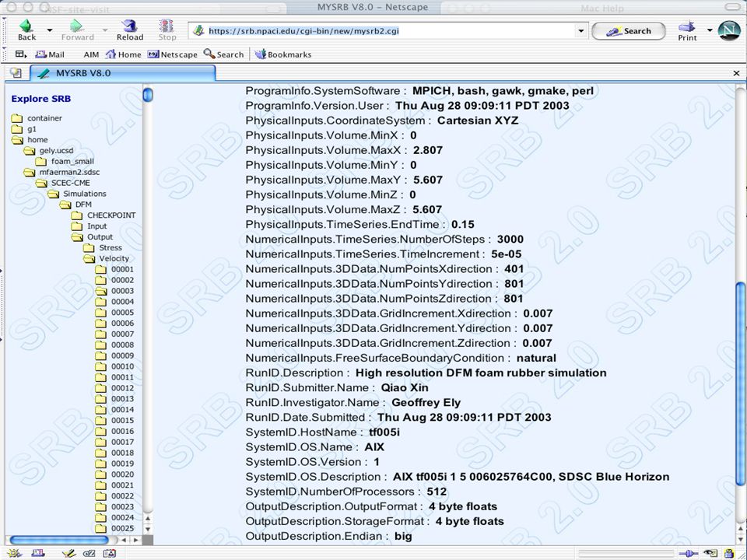Open Mail from the status bar component icon
The height and width of the screenshot is (560, 747).
(38, 553)
